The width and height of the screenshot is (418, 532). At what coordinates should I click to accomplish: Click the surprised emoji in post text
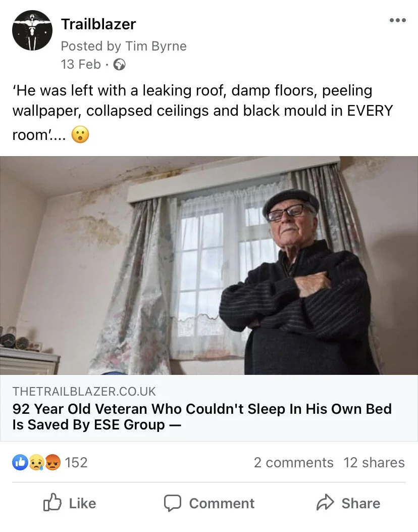(x=80, y=135)
